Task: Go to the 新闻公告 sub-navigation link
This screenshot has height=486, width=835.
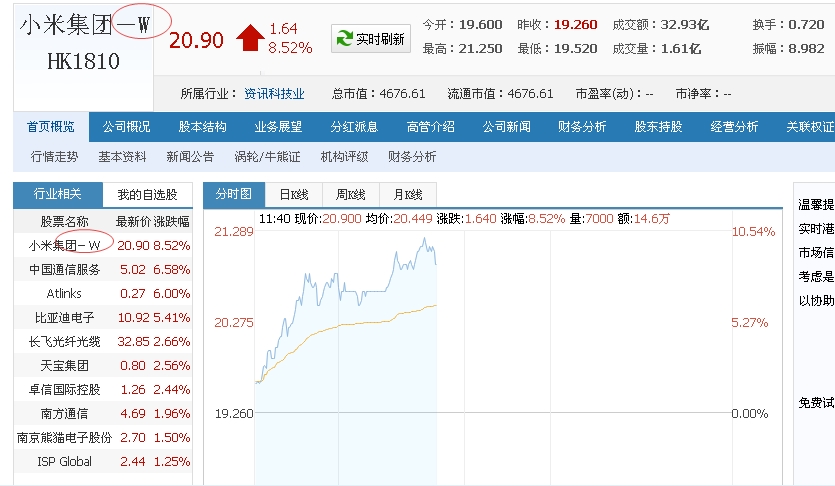Action: coord(190,156)
